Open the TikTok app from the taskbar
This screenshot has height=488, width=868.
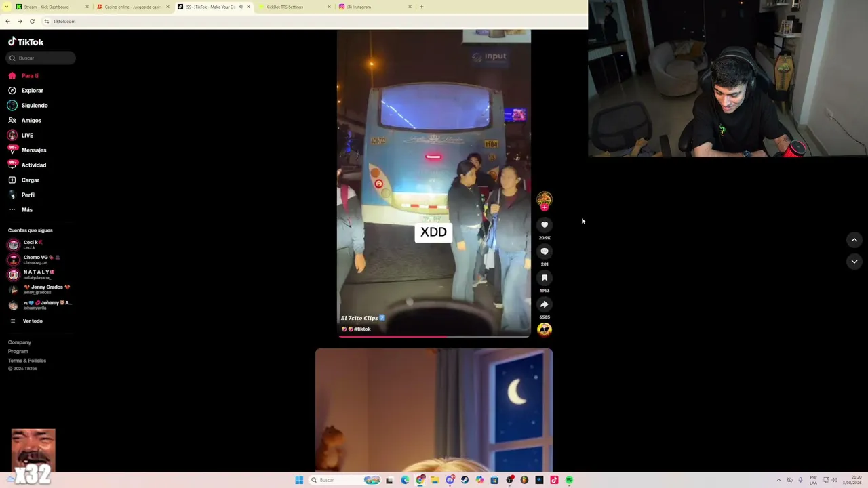554,480
